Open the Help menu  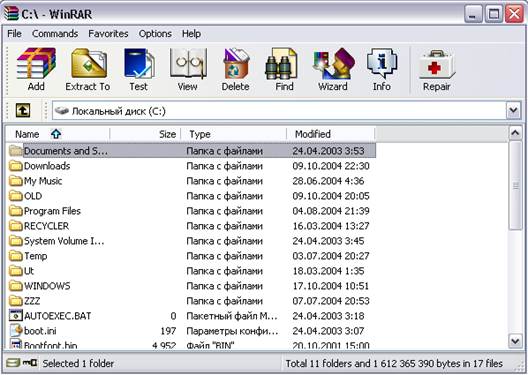tap(191, 34)
